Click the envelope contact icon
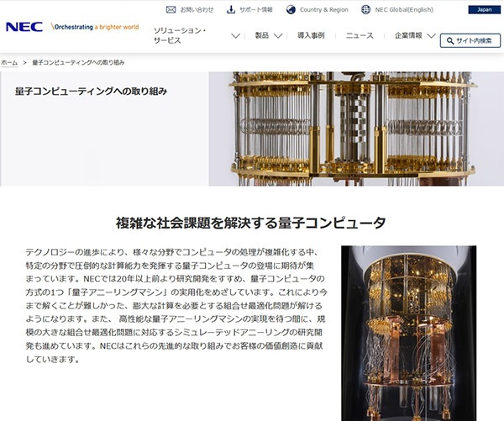 point(171,9)
